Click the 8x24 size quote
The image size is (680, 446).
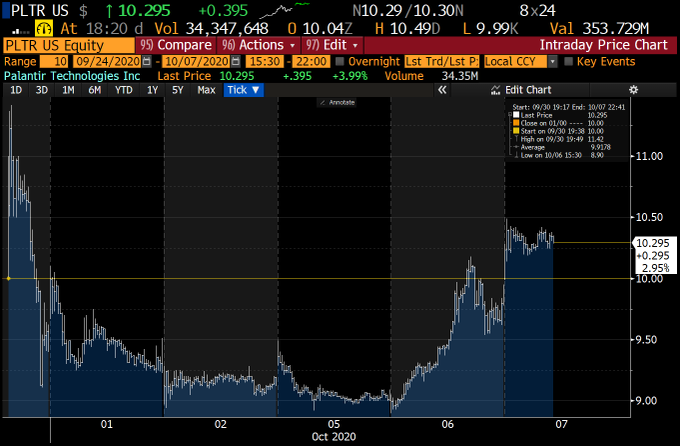pyautogui.click(x=538, y=10)
